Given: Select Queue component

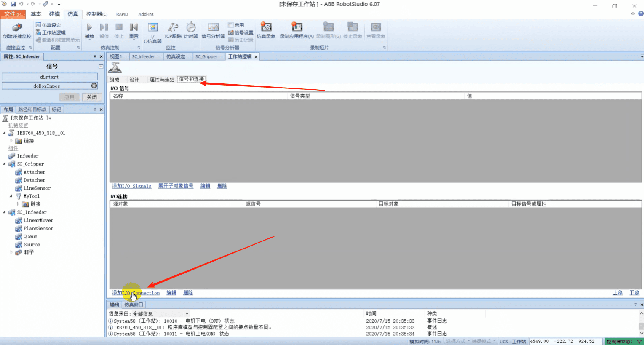Looking at the screenshot, I should (30, 237).
